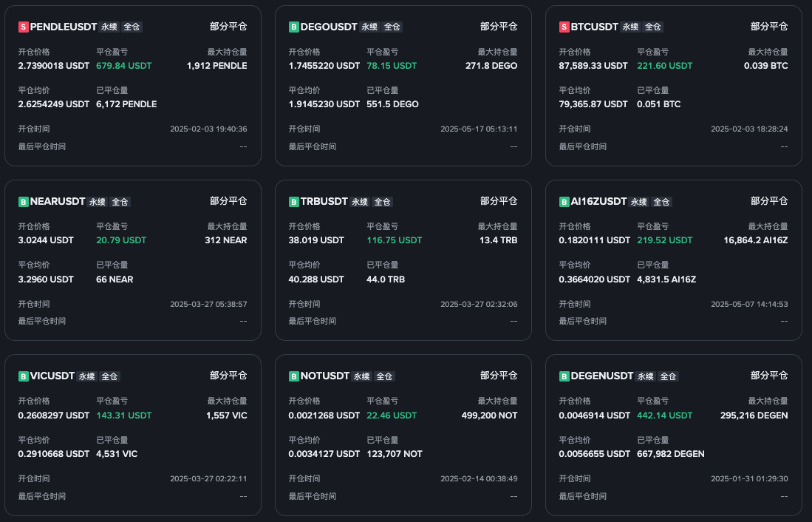Click the green B badge beside AI16ZUSDT
Screen dimensions: 812x522
[x=564, y=201]
